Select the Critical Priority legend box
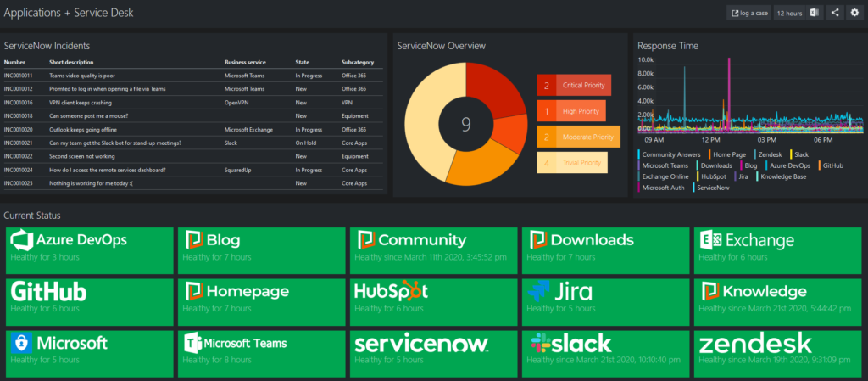Viewport: 868px width, 381px height. pyautogui.click(x=574, y=86)
